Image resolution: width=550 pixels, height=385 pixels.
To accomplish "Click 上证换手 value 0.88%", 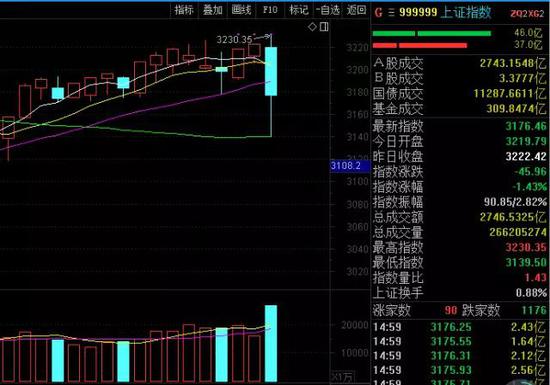I will (531, 293).
